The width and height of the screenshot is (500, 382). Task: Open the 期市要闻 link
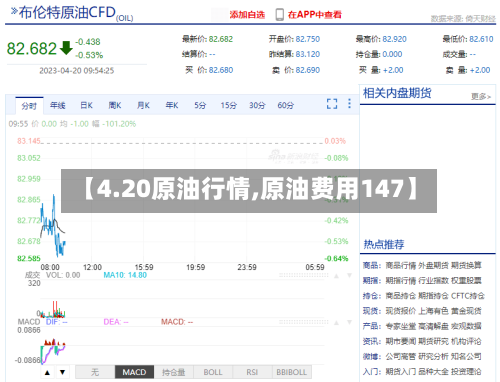[401, 341]
